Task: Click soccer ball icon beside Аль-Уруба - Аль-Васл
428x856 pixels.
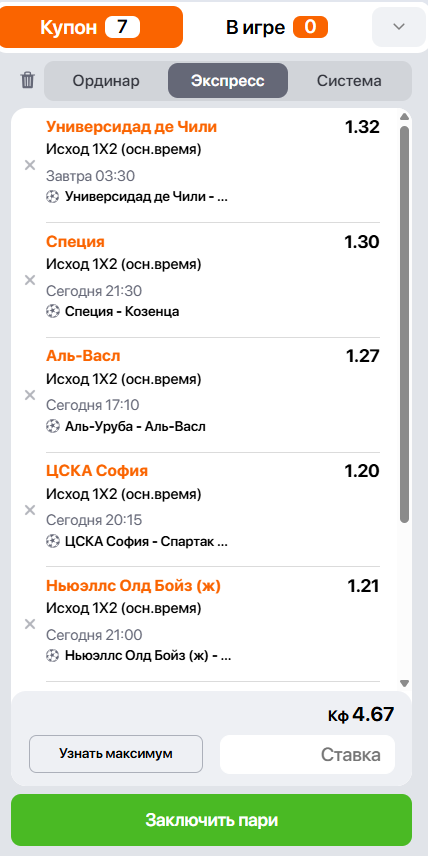Action: (52, 426)
